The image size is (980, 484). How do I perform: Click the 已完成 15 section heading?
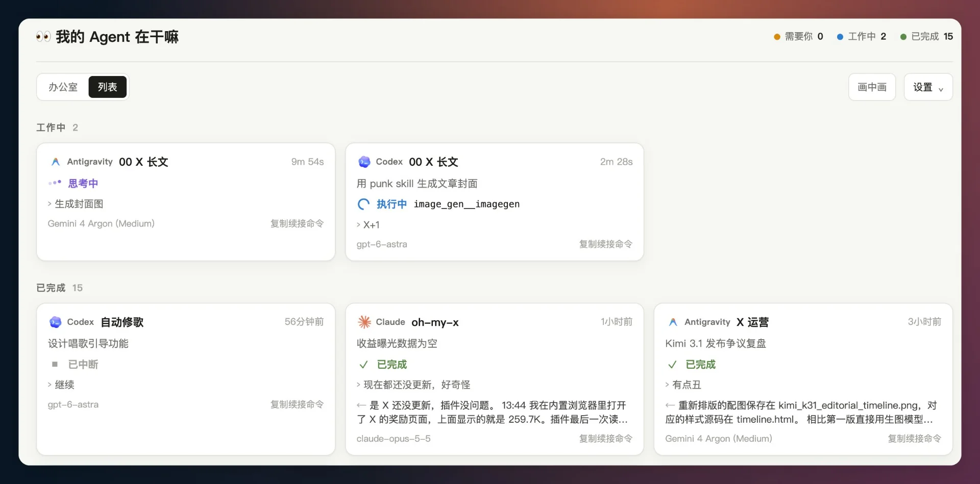pyautogui.click(x=59, y=288)
